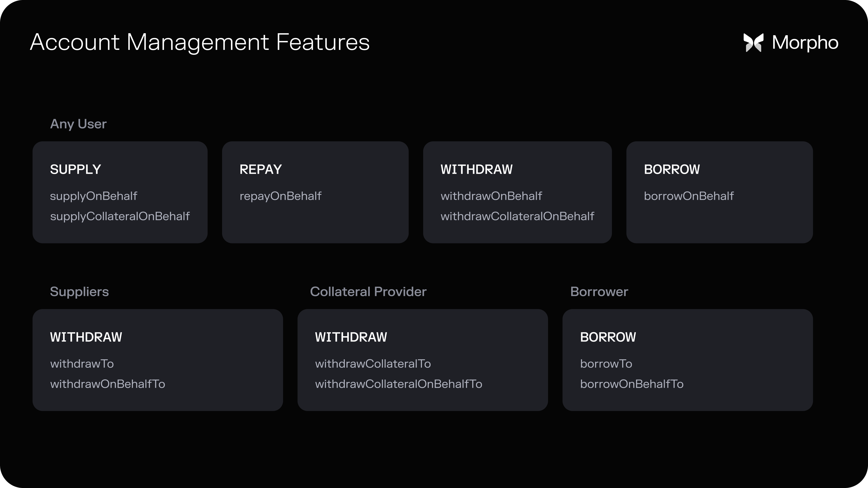Click repayOnBehalf in the REPAY card
The image size is (868, 488).
tap(280, 196)
